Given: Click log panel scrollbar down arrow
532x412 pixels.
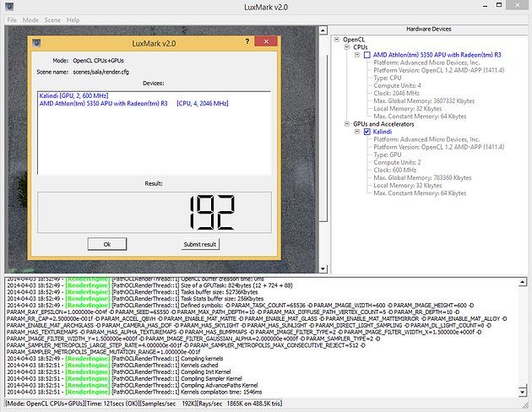Looking at the screenshot, I should pyautogui.click(x=523, y=393).
